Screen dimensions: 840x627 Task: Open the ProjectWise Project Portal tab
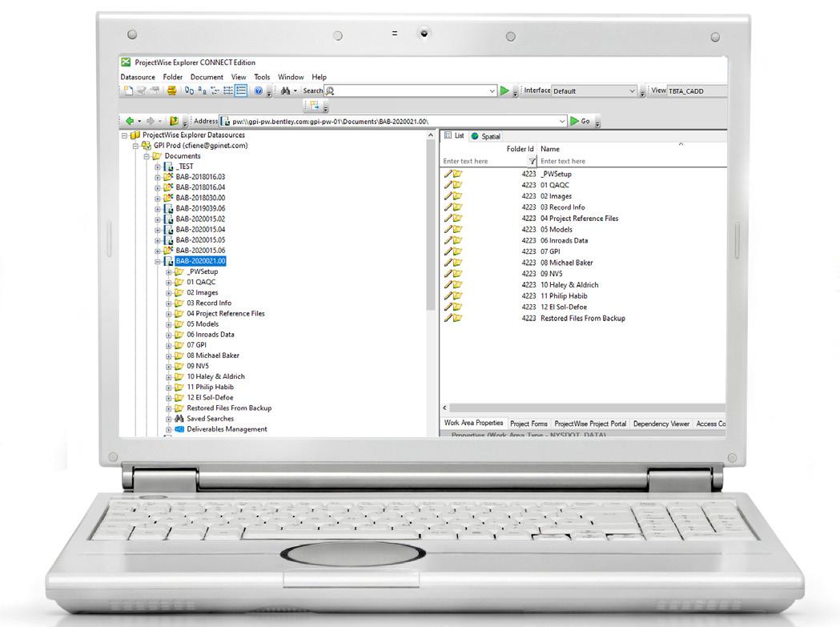click(x=590, y=424)
